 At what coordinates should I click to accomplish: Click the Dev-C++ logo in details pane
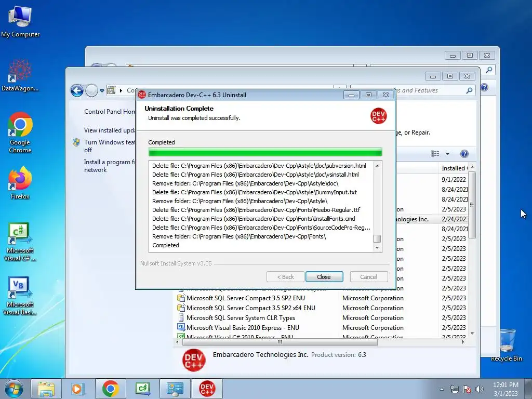coord(194,361)
